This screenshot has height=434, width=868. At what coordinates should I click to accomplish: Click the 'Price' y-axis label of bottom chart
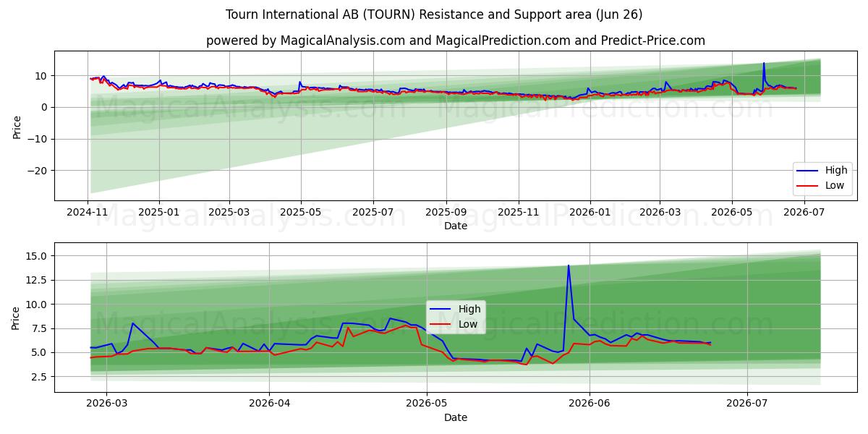(x=17, y=318)
